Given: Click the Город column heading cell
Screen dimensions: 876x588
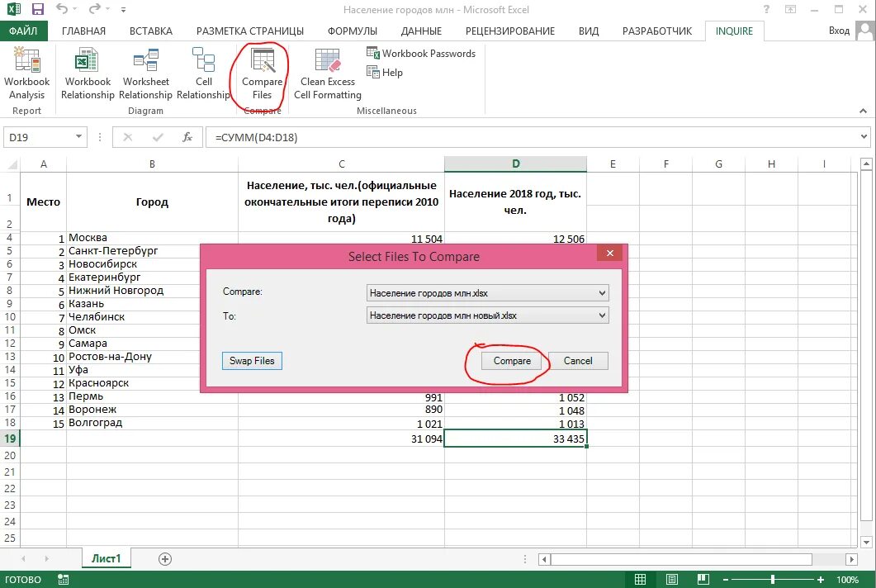Looking at the screenshot, I should (152, 202).
